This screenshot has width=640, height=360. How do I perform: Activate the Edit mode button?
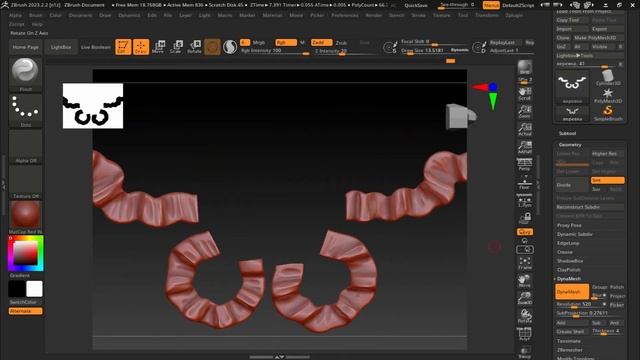click(x=123, y=47)
